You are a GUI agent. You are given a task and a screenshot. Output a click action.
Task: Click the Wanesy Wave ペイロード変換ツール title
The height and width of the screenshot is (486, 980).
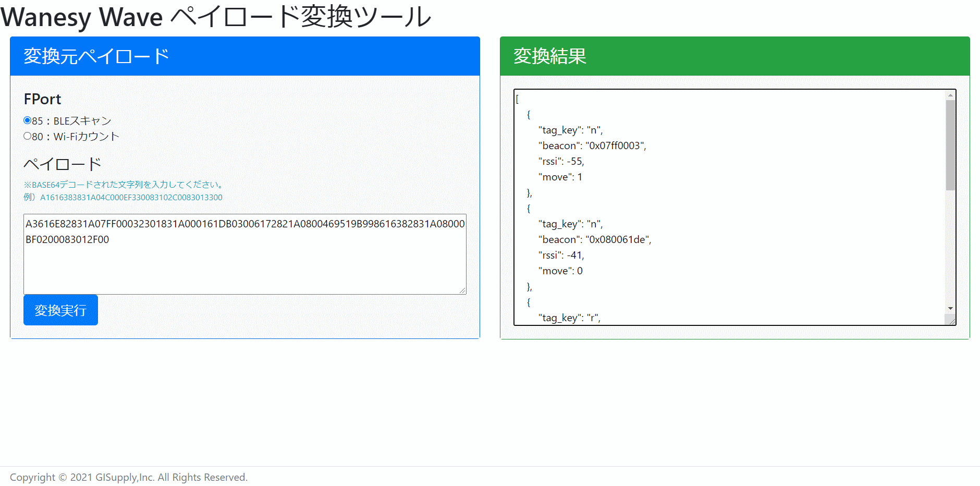(x=216, y=17)
